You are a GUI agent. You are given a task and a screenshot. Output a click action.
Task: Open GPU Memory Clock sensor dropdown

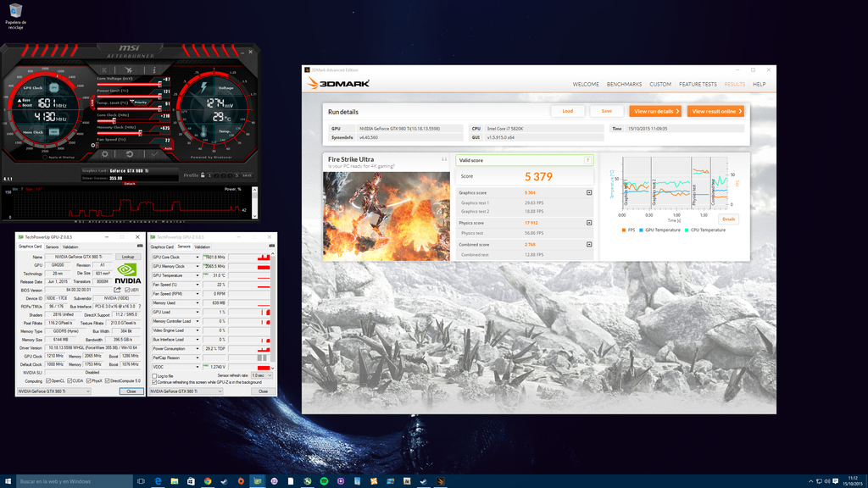197,266
